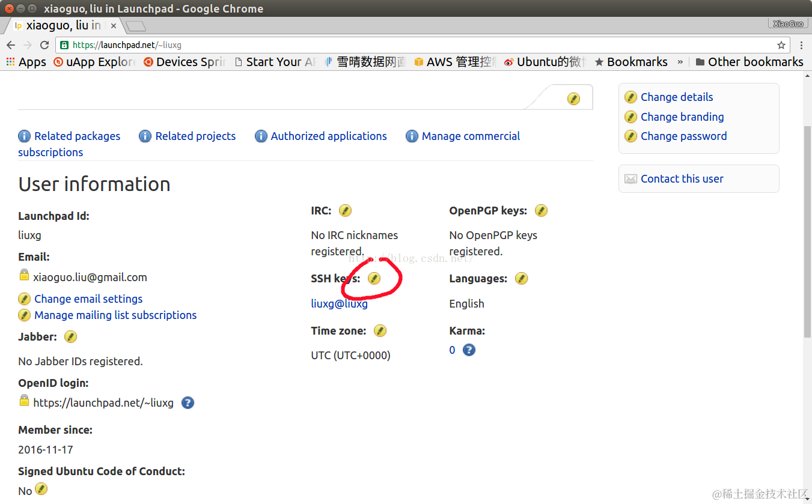The image size is (812, 504).
Task: Click the User information heading
Action: tap(94, 184)
